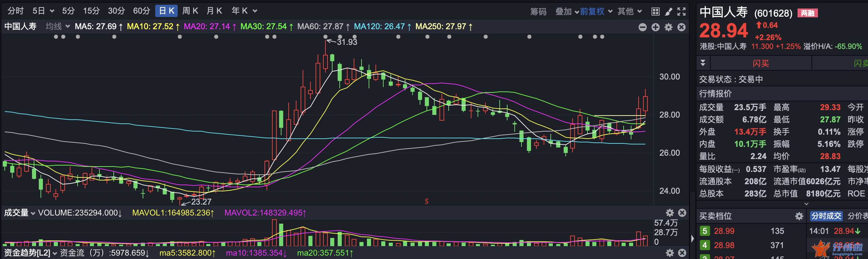
Task: Open the 前复权 adjustment dropdown
Action: coord(596,12)
